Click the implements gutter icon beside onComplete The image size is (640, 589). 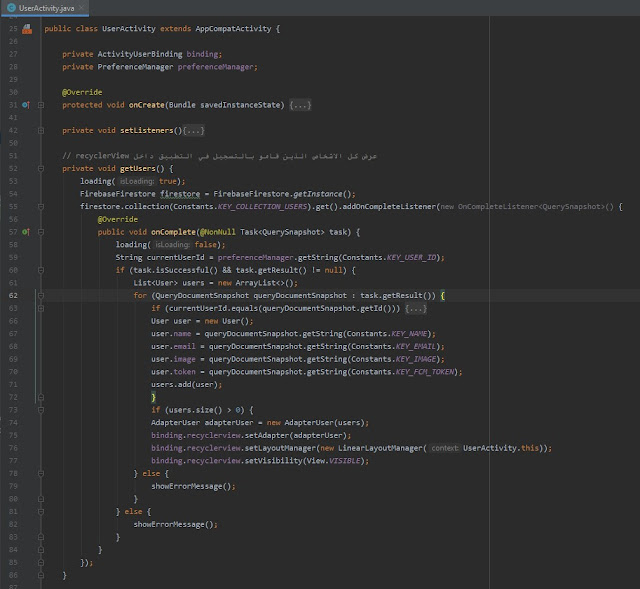pos(26,232)
